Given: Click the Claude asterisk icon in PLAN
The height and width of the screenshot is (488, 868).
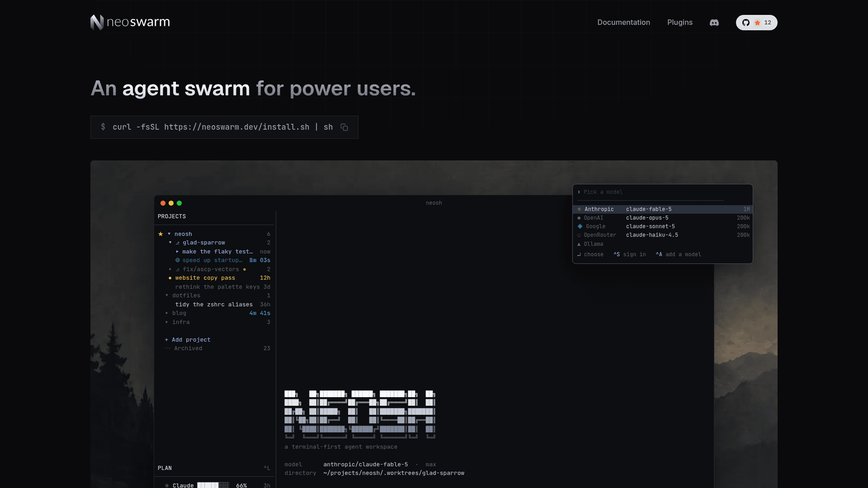Looking at the screenshot, I should pyautogui.click(x=167, y=485).
